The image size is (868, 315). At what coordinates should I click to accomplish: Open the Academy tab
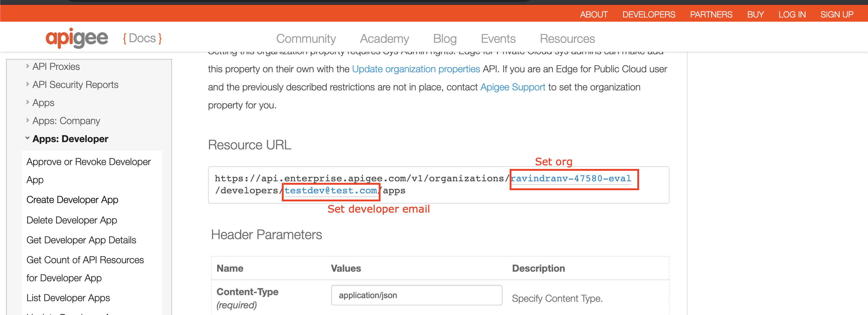385,39
